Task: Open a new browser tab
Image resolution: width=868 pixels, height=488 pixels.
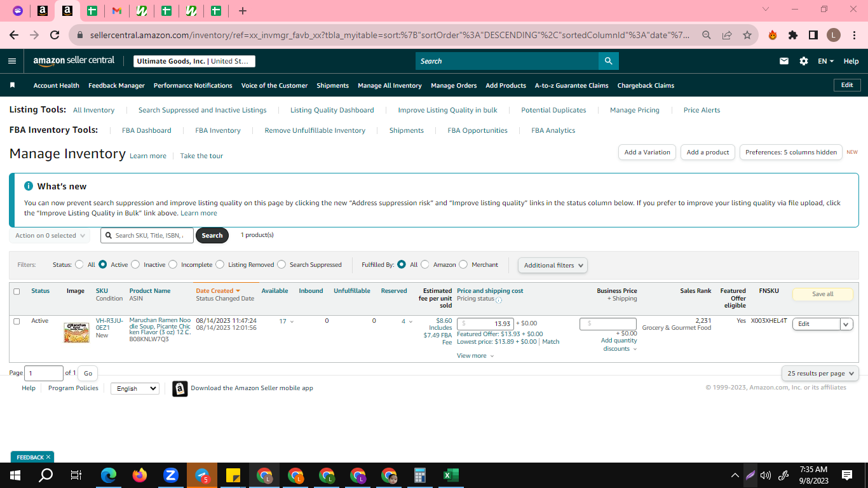Action: click(x=243, y=11)
